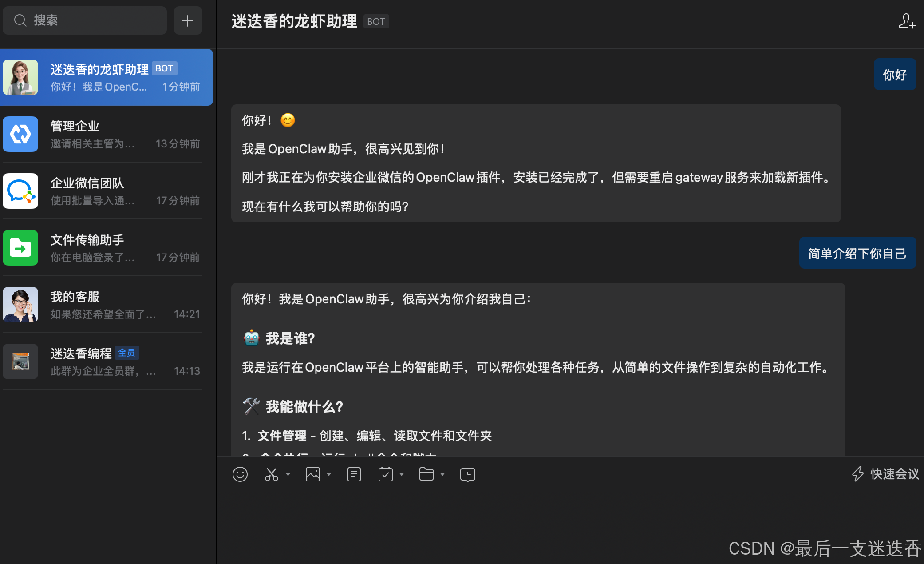Click the image send icon

[313, 474]
